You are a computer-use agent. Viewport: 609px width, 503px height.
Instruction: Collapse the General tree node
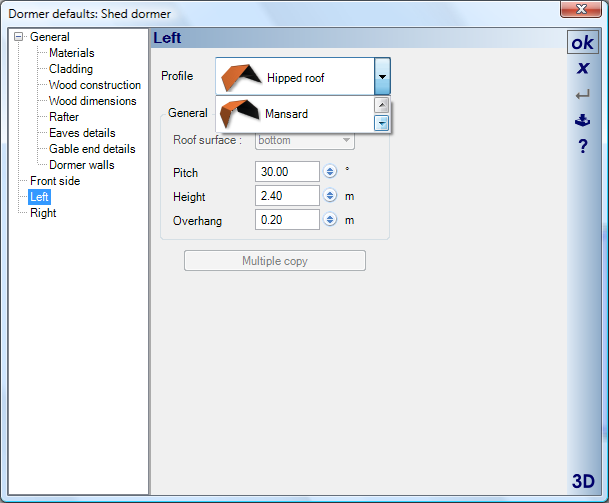click(18, 37)
